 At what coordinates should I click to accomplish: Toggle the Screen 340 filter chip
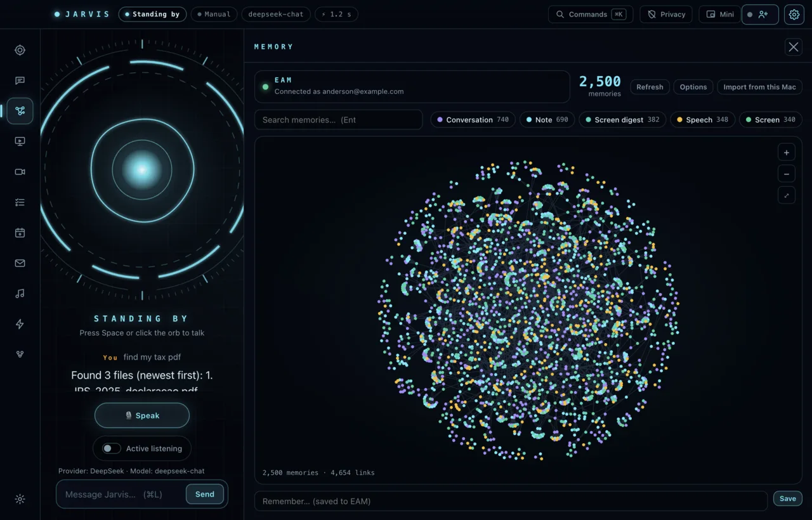coord(771,120)
